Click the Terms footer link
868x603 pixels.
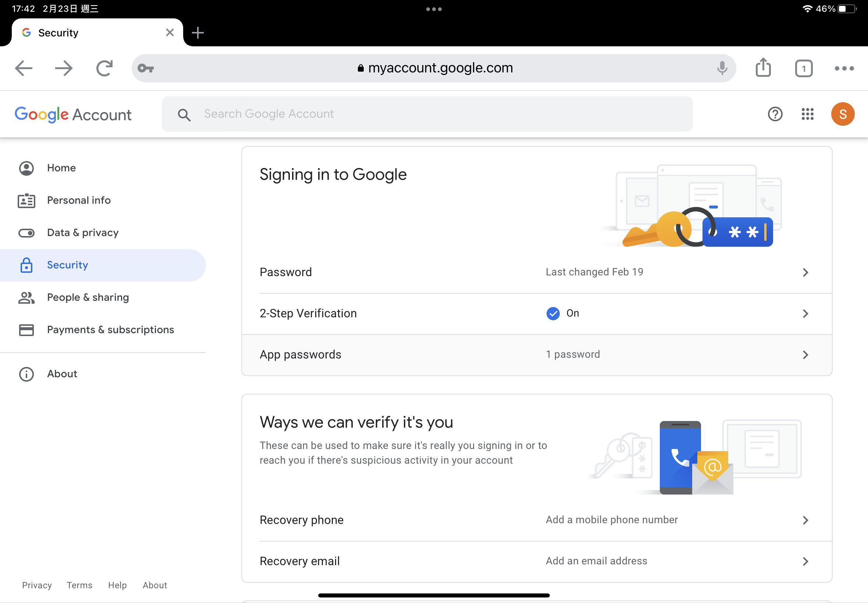(x=79, y=585)
